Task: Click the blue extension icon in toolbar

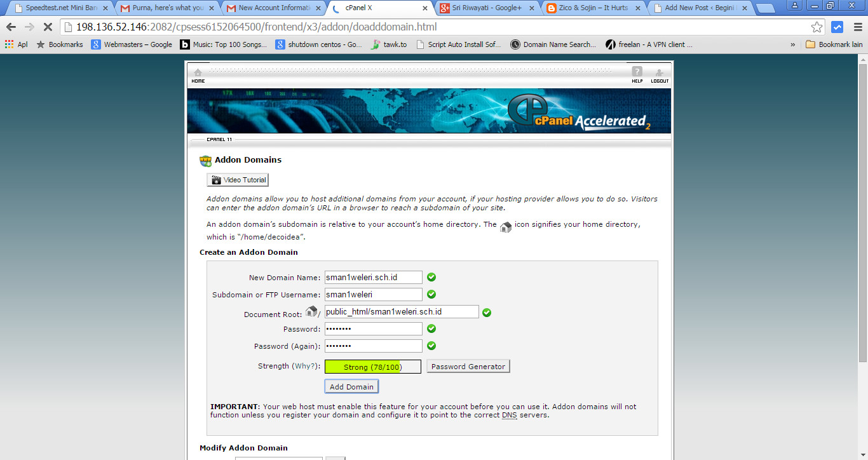Action: (x=837, y=27)
